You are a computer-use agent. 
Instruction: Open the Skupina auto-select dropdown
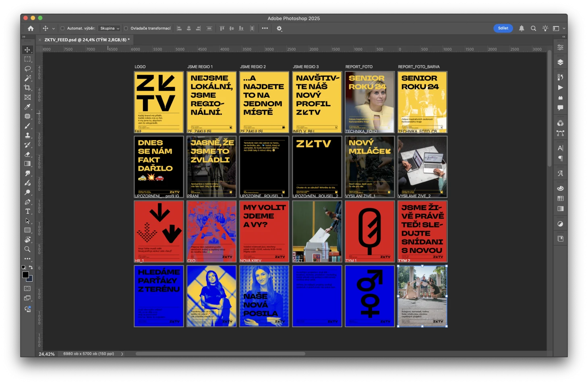(110, 29)
